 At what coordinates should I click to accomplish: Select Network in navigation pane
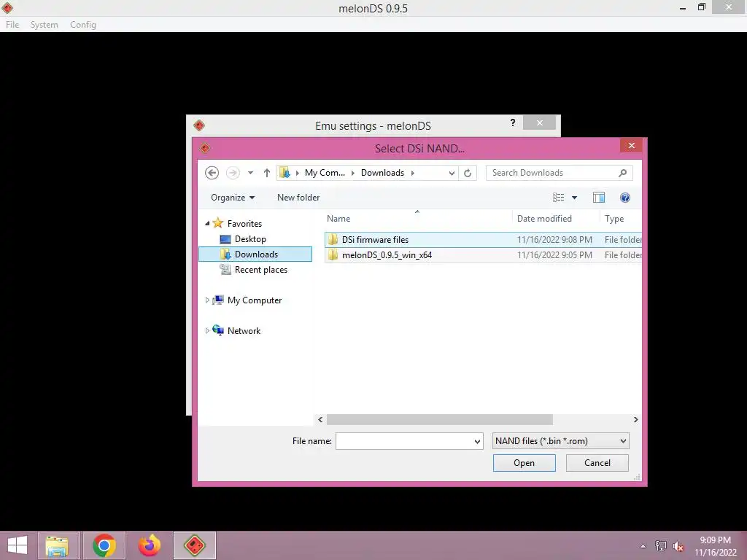coord(244,331)
